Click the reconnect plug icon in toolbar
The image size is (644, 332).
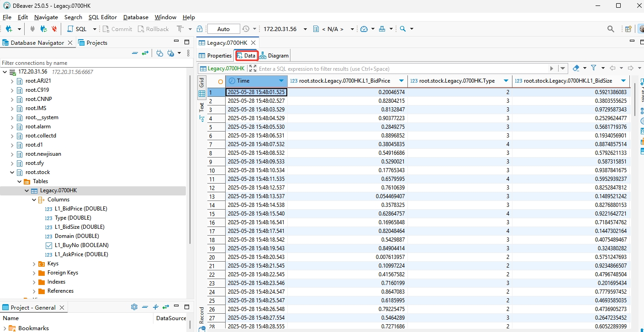coord(43,29)
